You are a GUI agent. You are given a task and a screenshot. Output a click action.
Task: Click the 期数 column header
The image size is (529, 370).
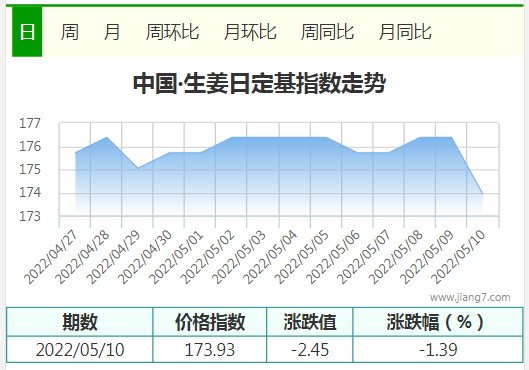click(x=80, y=322)
